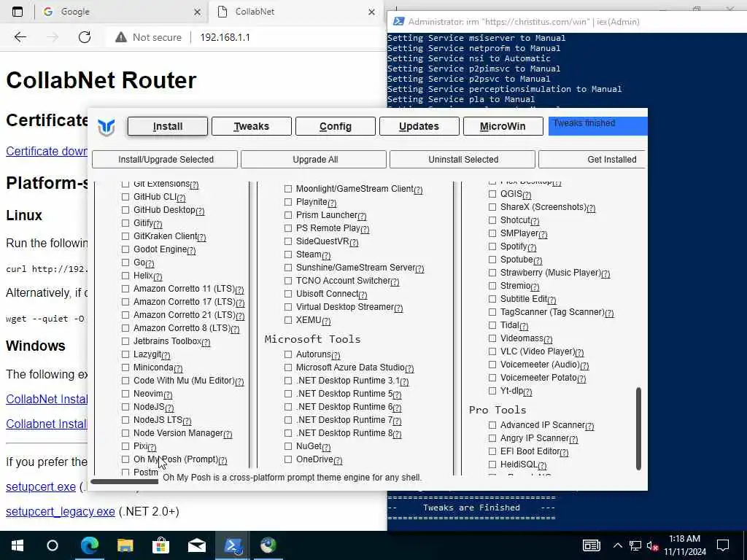Tick the Steam checkbox
747x560 pixels.
coord(288,254)
